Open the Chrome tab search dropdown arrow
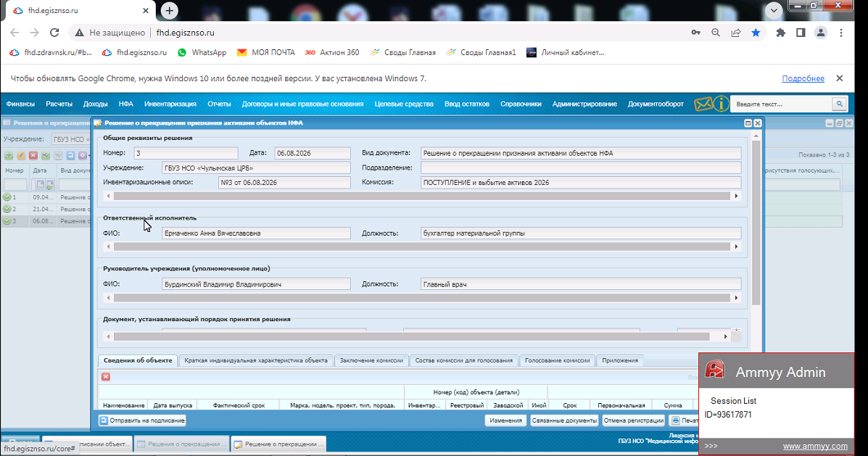Image resolution: width=868 pixels, height=456 pixels. click(773, 11)
